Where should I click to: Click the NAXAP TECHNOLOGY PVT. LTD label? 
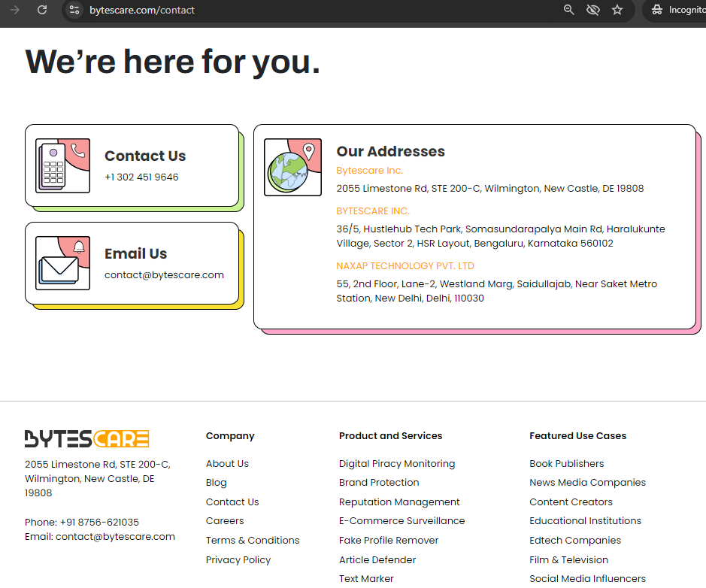[405, 266]
